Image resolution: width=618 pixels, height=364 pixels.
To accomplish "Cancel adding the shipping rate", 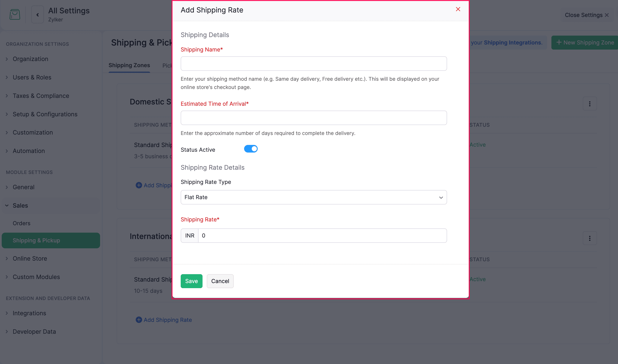I will click(220, 281).
